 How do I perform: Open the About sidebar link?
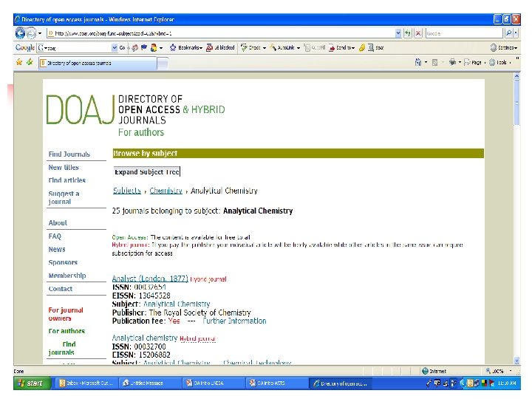click(58, 223)
